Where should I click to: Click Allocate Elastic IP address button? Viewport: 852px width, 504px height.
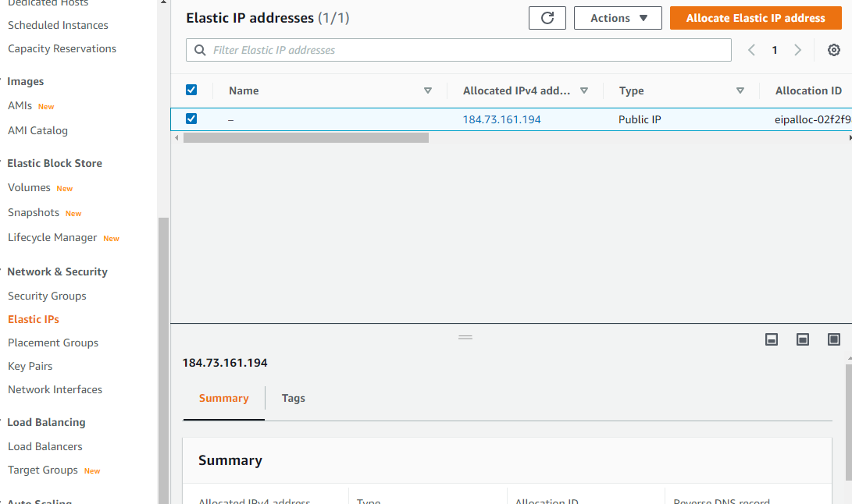[755, 18]
